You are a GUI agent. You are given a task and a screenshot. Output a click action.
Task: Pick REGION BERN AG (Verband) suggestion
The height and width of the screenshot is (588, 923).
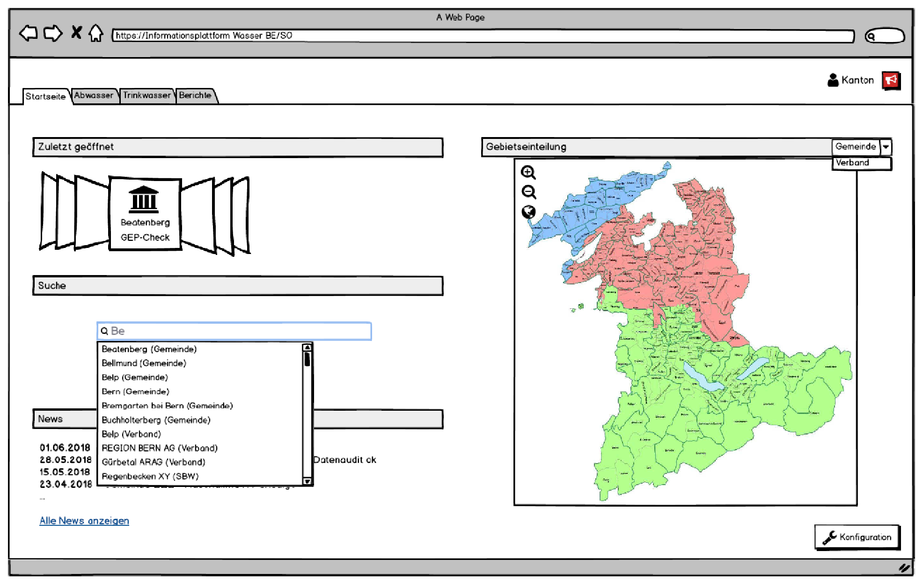160,448
